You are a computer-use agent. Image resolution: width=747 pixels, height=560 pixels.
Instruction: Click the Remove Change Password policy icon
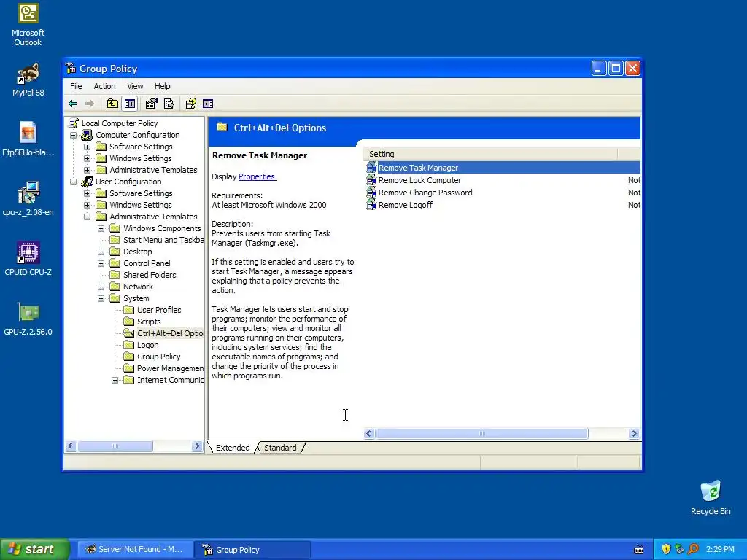tap(371, 192)
